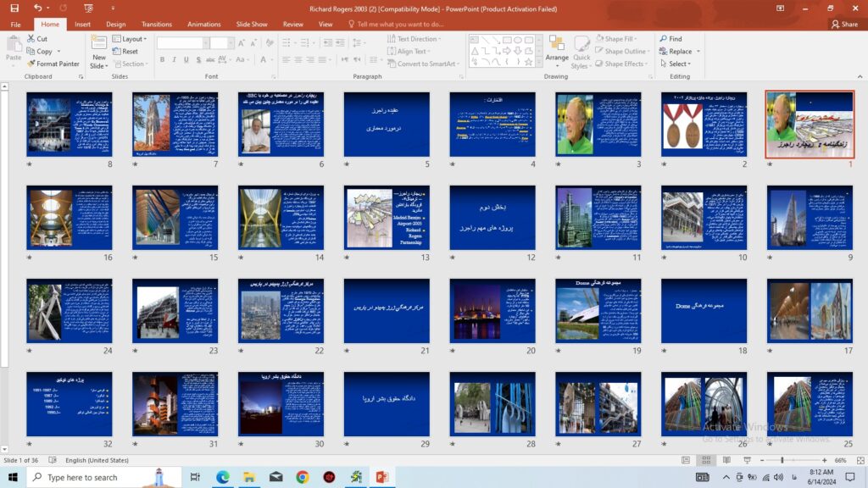Click the Cut scissors icon
This screenshot has height=488, width=868.
tap(31, 39)
